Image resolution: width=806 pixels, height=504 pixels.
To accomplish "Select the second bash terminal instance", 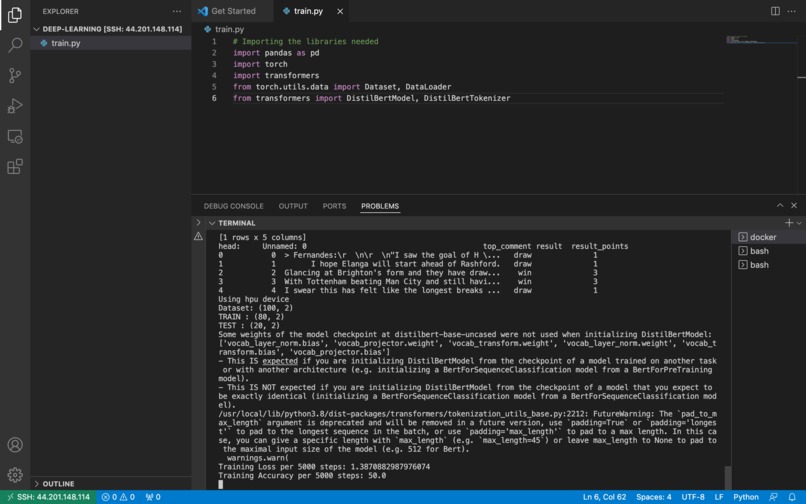I will pyautogui.click(x=768, y=265).
